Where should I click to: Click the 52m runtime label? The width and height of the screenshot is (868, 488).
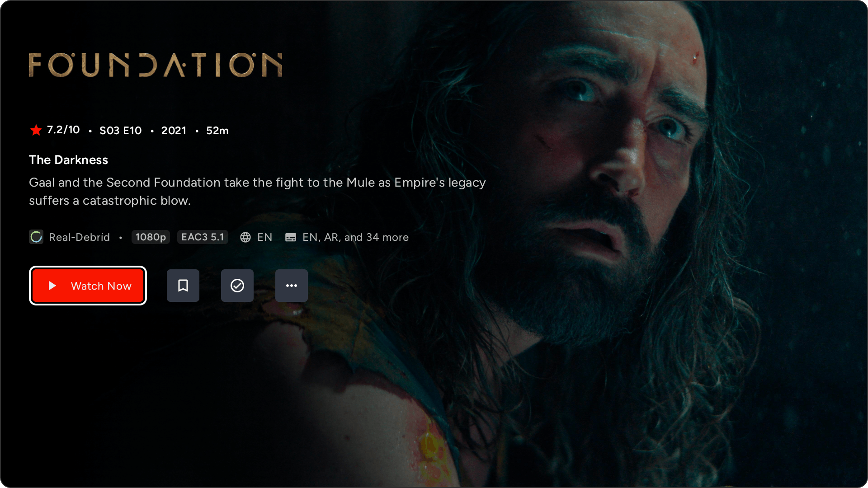pyautogui.click(x=217, y=131)
